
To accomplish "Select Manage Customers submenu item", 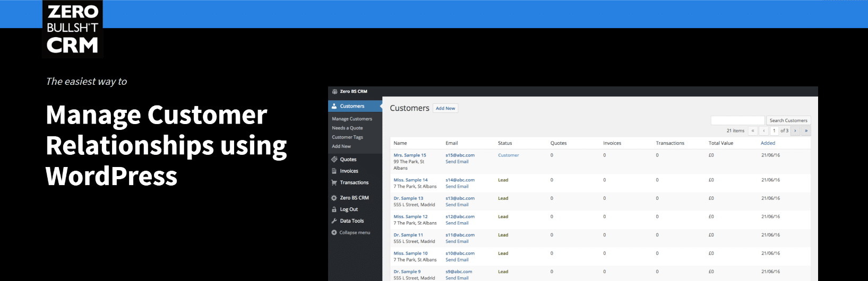I will coord(352,119).
